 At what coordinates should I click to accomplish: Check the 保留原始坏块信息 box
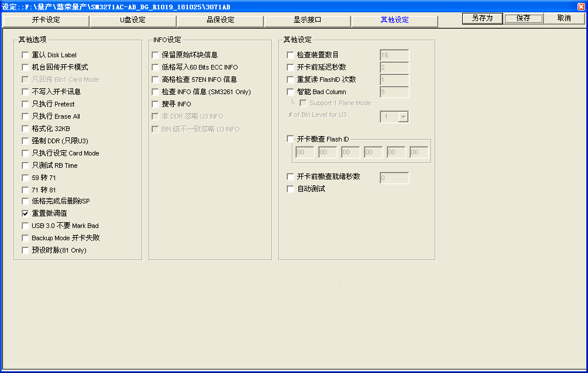(156, 55)
